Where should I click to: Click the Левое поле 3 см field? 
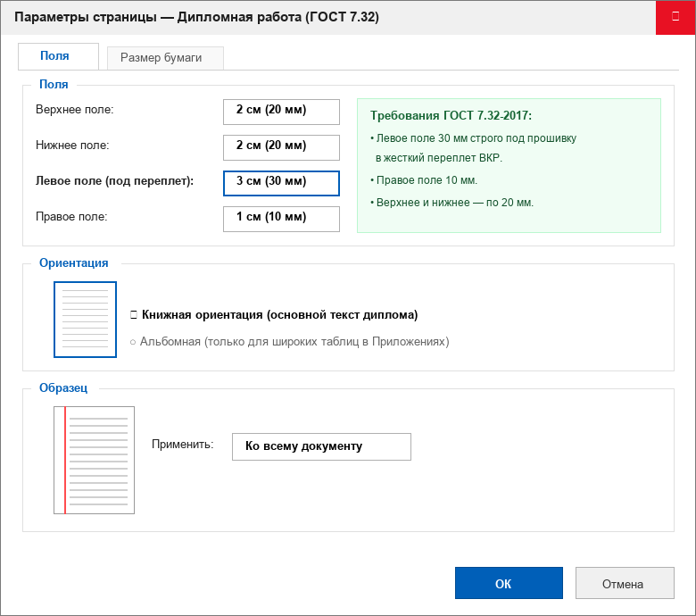[281, 183]
